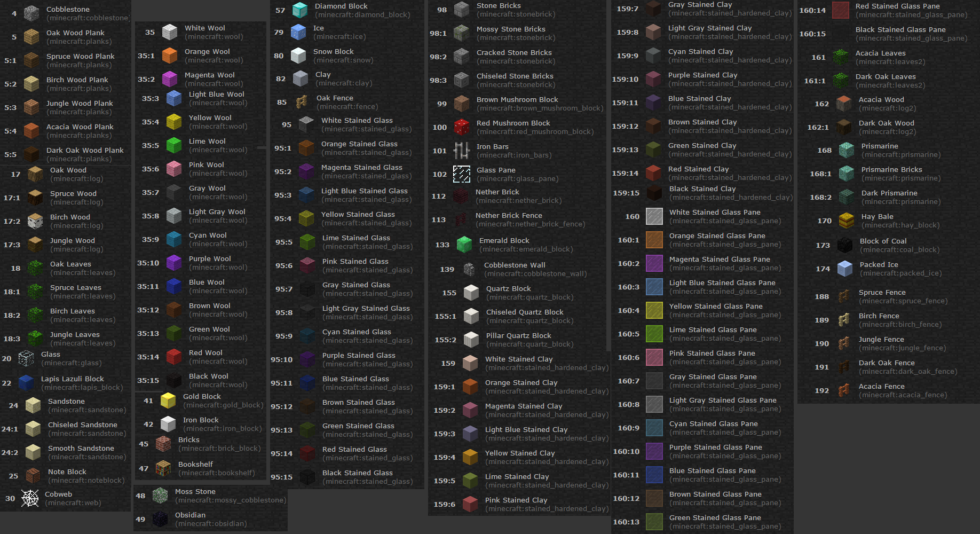
Task: Click the 'Mossy Stone Bricks' label
Action: click(511, 29)
